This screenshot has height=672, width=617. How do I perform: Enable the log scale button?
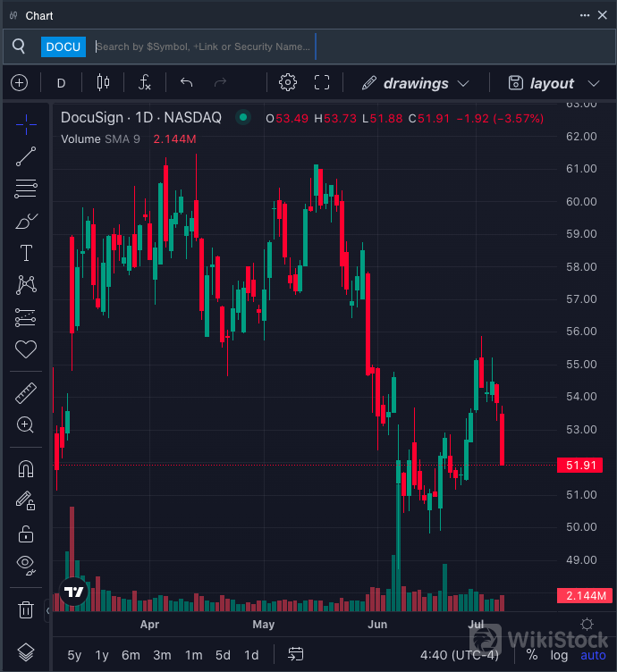[559, 655]
